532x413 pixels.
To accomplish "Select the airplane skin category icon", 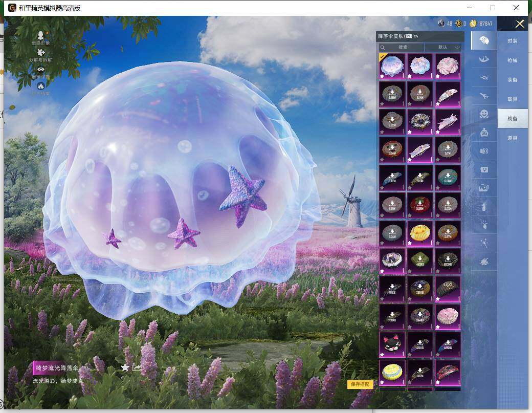I will (x=483, y=95).
